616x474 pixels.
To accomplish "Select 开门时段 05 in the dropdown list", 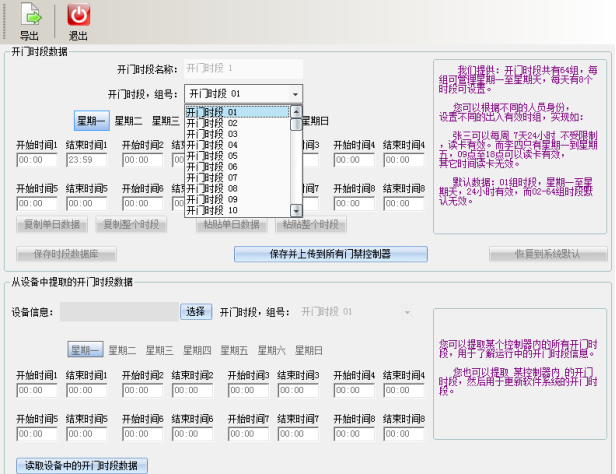I will coord(237,156).
